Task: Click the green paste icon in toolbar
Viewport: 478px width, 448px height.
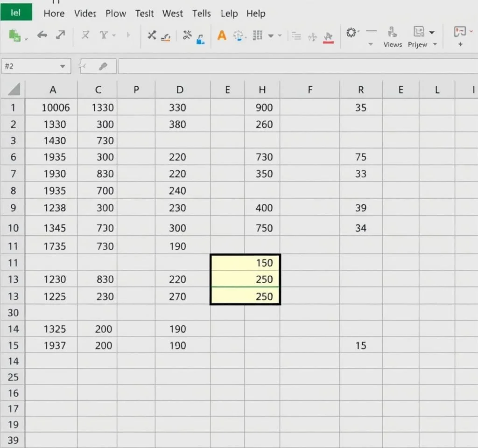Action: 15,35
